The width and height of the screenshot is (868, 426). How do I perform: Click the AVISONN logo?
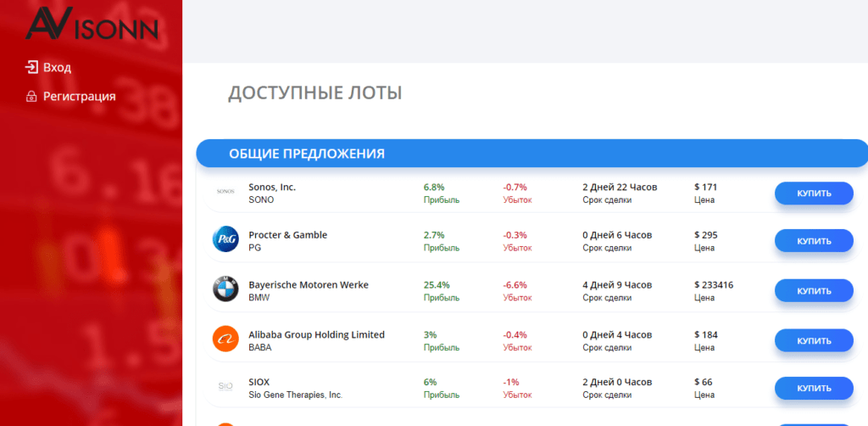pos(92,23)
